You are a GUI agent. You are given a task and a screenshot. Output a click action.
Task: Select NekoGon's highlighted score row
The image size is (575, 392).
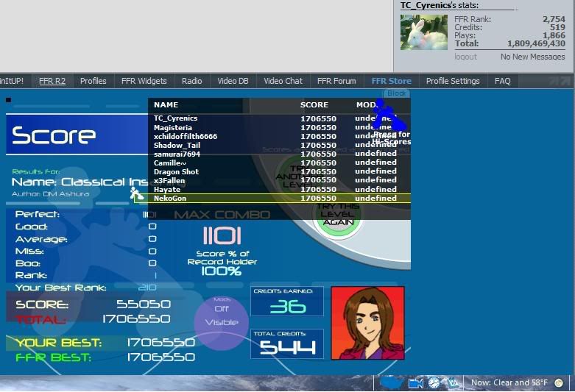(279, 199)
